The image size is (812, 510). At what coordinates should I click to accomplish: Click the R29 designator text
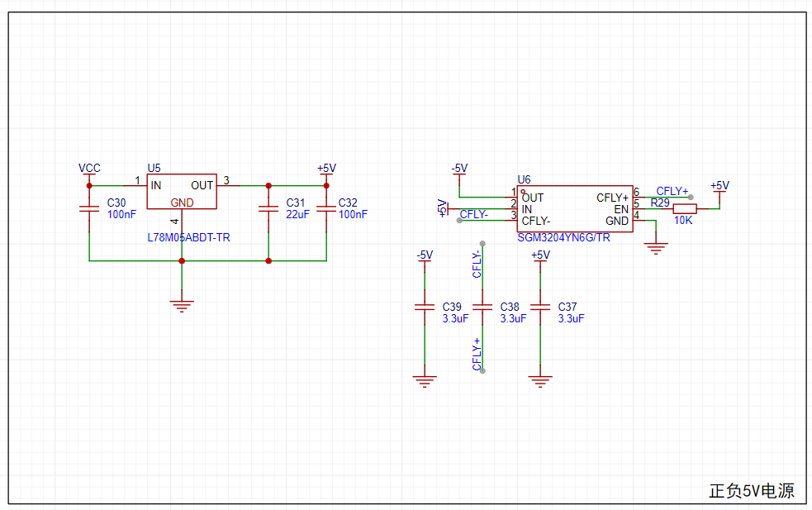pos(660,203)
